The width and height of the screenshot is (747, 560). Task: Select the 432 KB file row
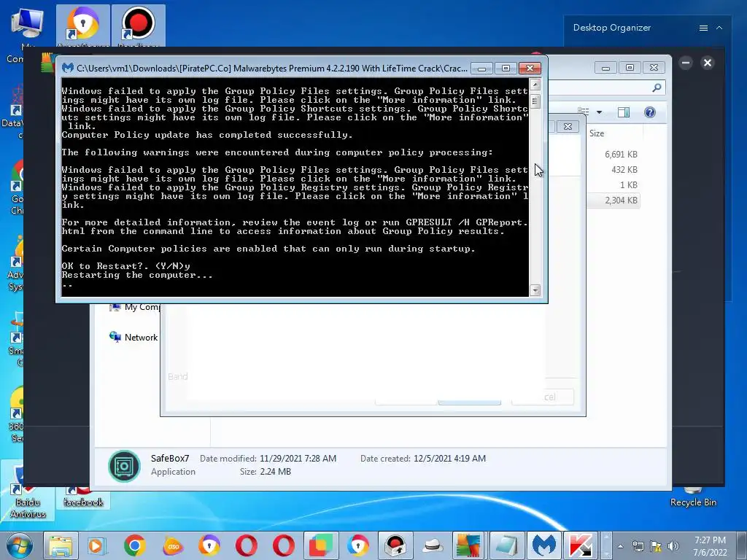click(613, 169)
